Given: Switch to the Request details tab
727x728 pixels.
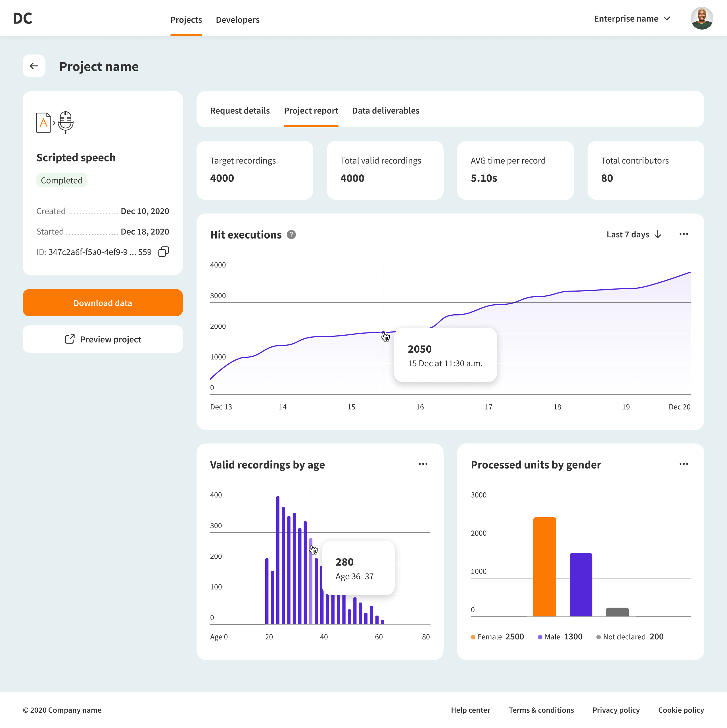Looking at the screenshot, I should [x=240, y=111].
